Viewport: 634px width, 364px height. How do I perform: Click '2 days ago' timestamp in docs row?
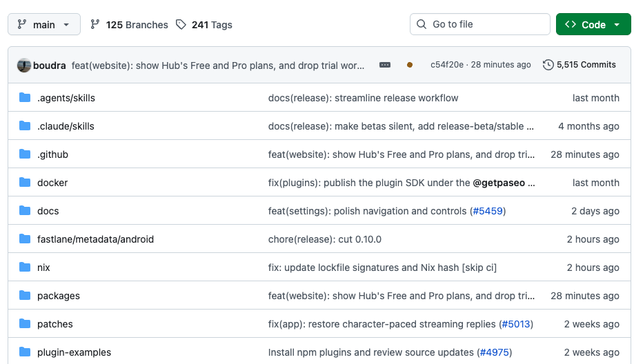pos(595,211)
